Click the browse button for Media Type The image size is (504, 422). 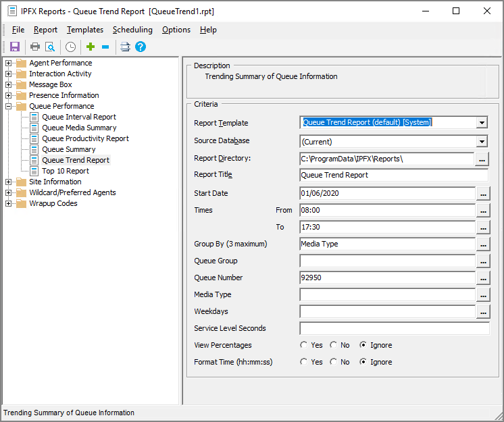(483, 295)
